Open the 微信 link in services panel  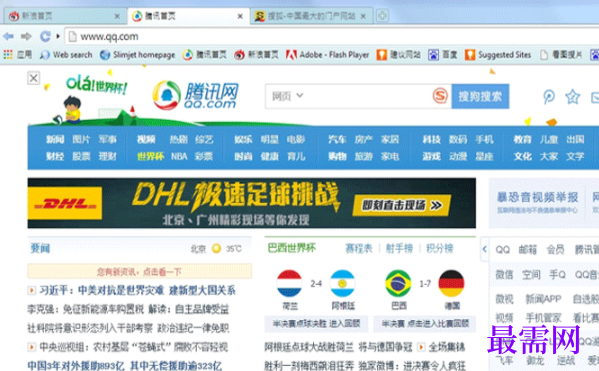[x=504, y=274]
